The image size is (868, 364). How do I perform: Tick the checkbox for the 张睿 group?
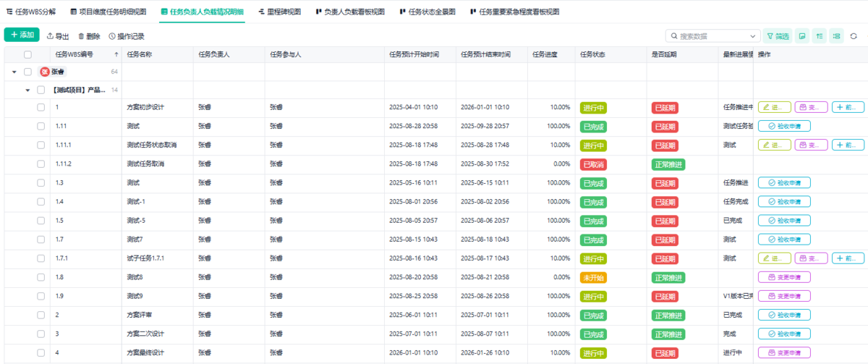tap(27, 72)
